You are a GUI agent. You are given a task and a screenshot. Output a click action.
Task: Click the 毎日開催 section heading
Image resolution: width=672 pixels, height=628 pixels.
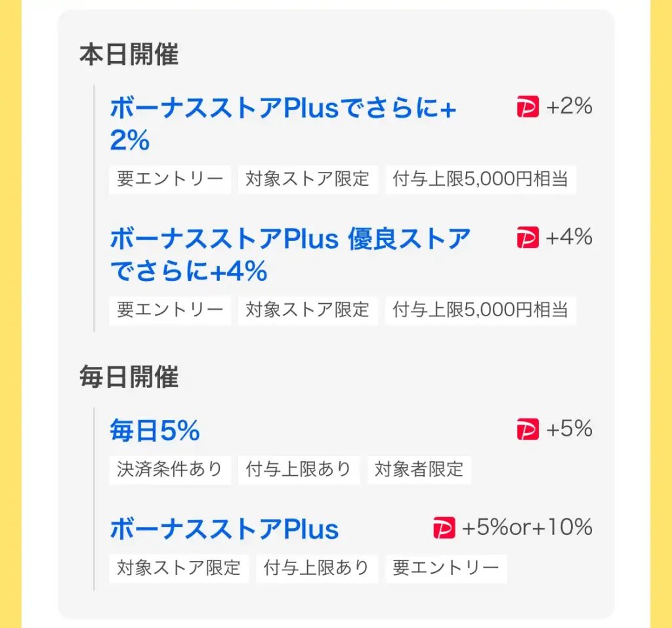[129, 377]
